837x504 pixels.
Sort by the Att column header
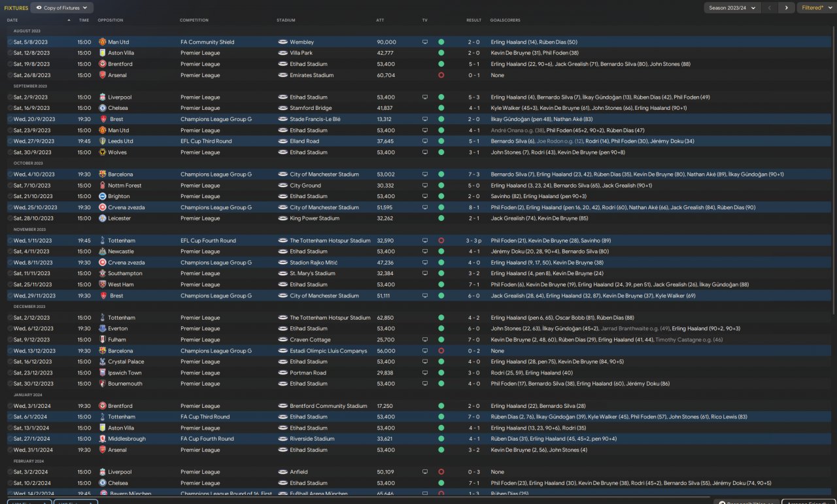point(380,20)
